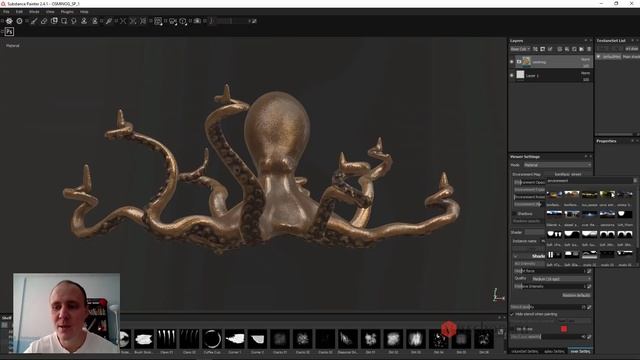This screenshot has width=640, height=360.
Task: Click the pencil icon at the toolbar's end
Action: [x=254, y=21]
